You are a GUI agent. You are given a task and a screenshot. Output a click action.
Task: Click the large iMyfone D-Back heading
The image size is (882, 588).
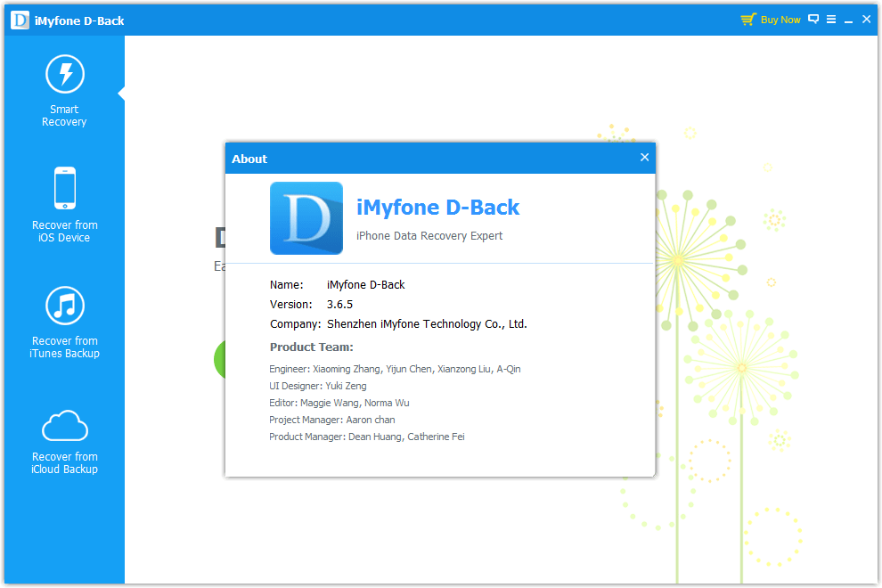[437, 207]
